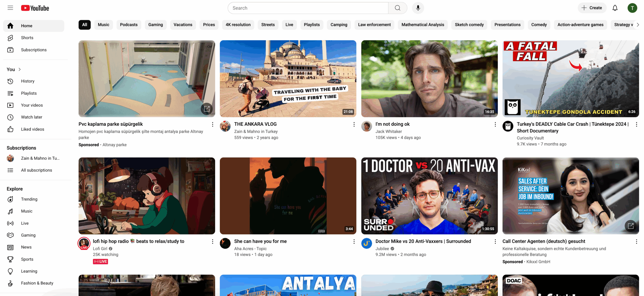Open external link icon on Kikxxl ad
Image resolution: width=644 pixels, height=296 pixels.
(630, 226)
